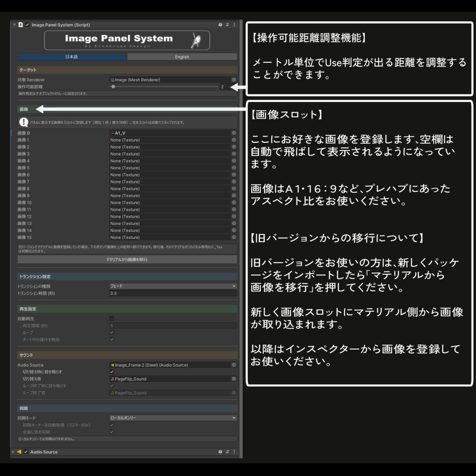Toggle 初期オーナーを自動取得 checkbox
476x476 pixels.
click(x=112, y=425)
